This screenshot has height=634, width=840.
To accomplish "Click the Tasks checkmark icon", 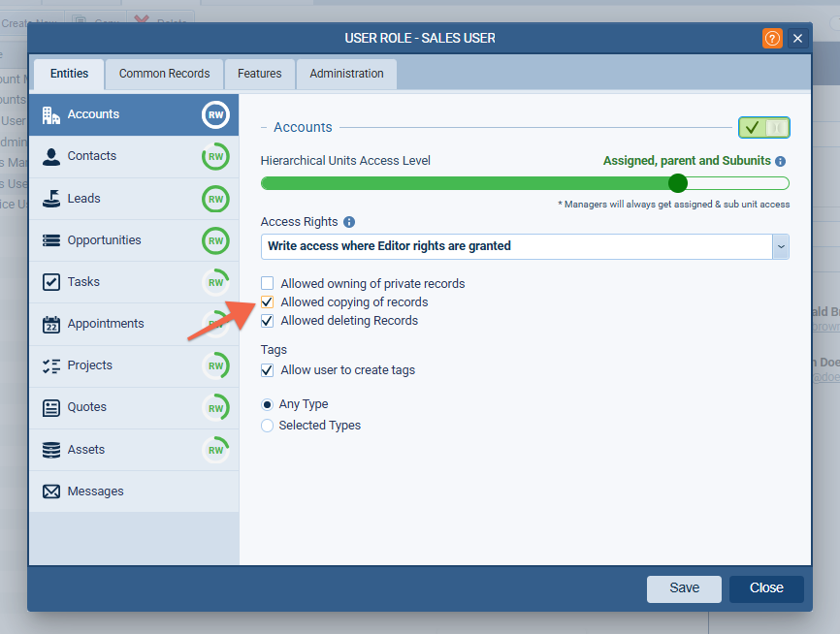I will 51,282.
